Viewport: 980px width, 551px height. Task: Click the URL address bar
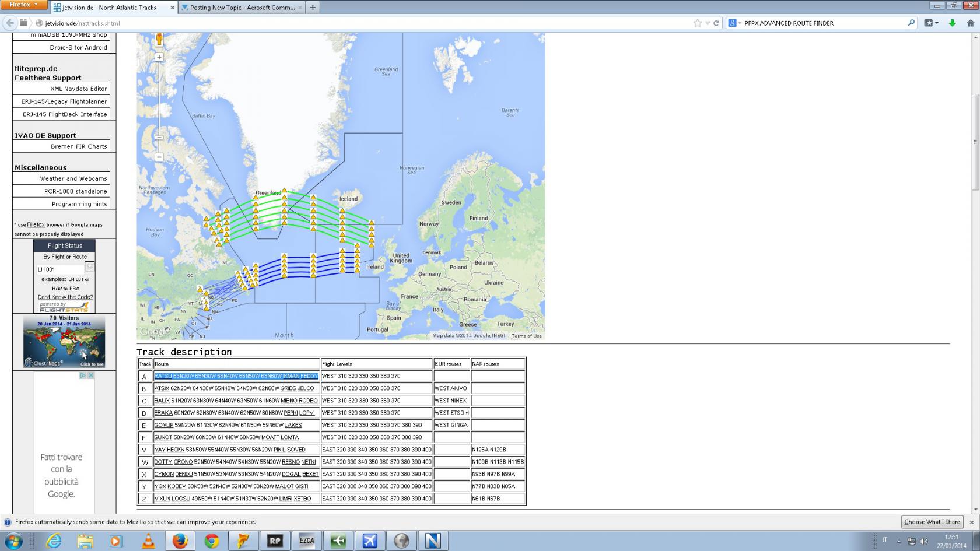(367, 23)
